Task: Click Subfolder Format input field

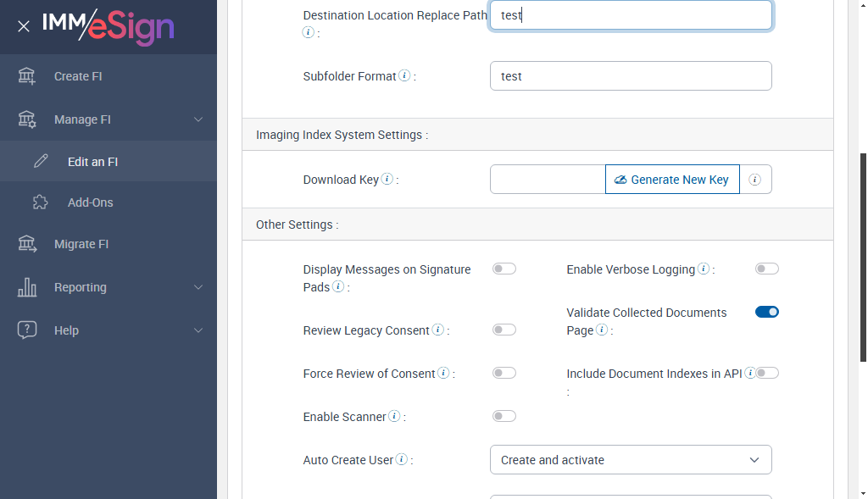Action: pos(631,75)
